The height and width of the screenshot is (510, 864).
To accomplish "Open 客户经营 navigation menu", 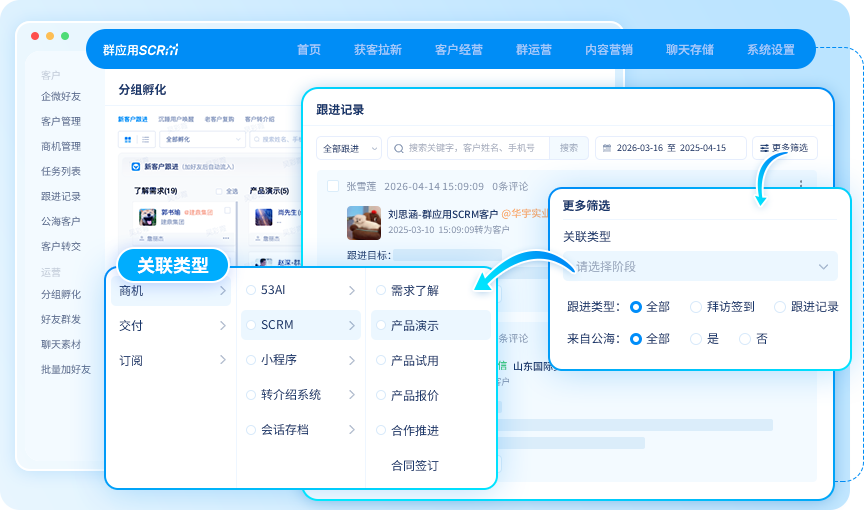I will point(458,50).
